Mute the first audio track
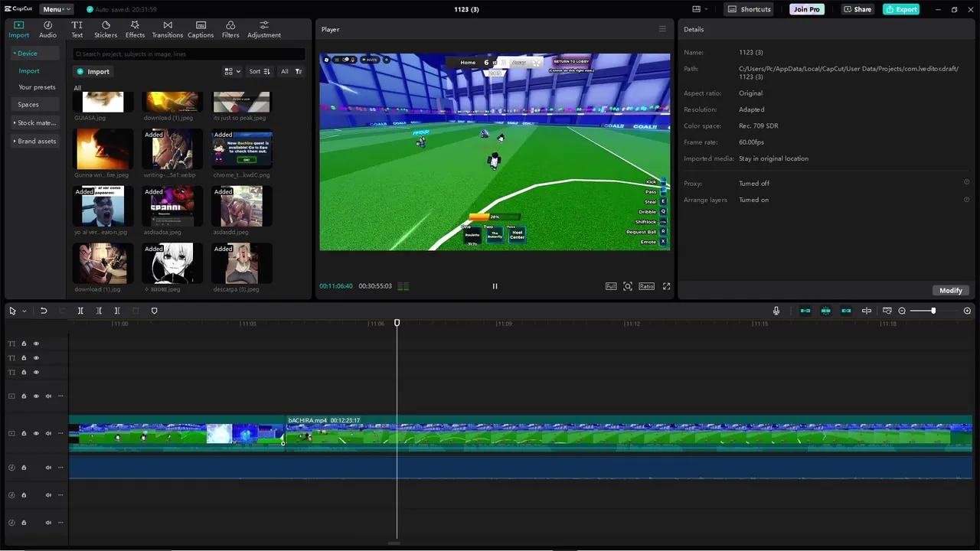 48,468
